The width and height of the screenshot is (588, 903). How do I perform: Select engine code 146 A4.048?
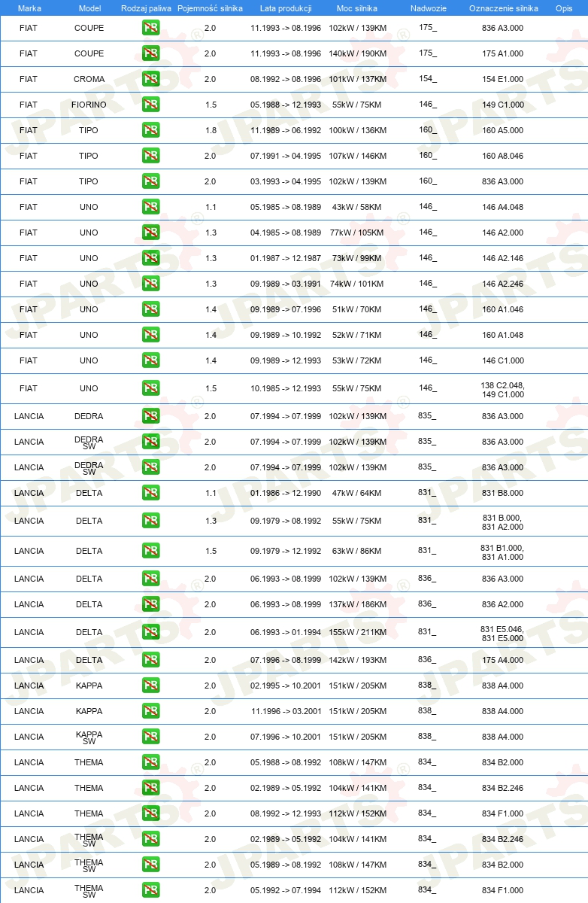(503, 207)
